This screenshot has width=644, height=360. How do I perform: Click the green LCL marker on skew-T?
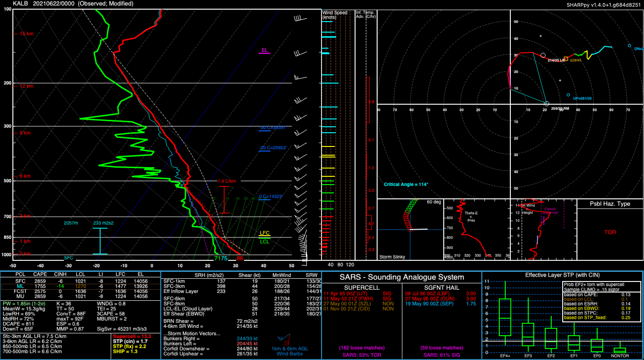pyautogui.click(x=265, y=241)
